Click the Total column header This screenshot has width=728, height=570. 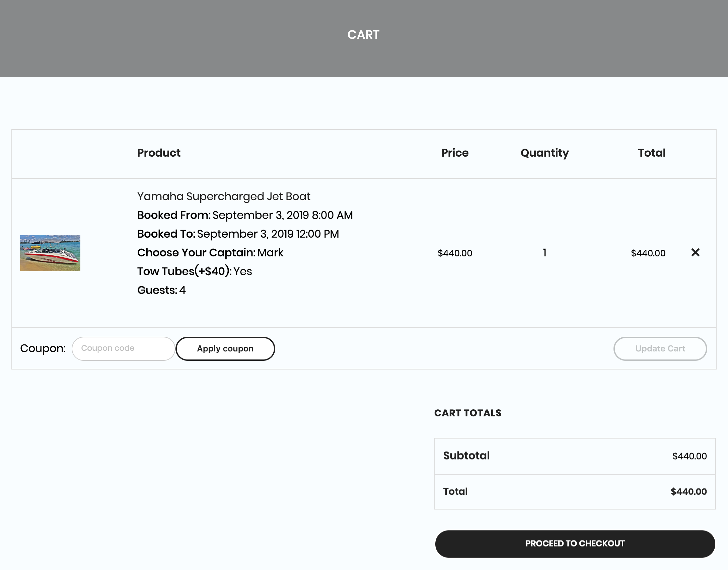[x=651, y=153]
